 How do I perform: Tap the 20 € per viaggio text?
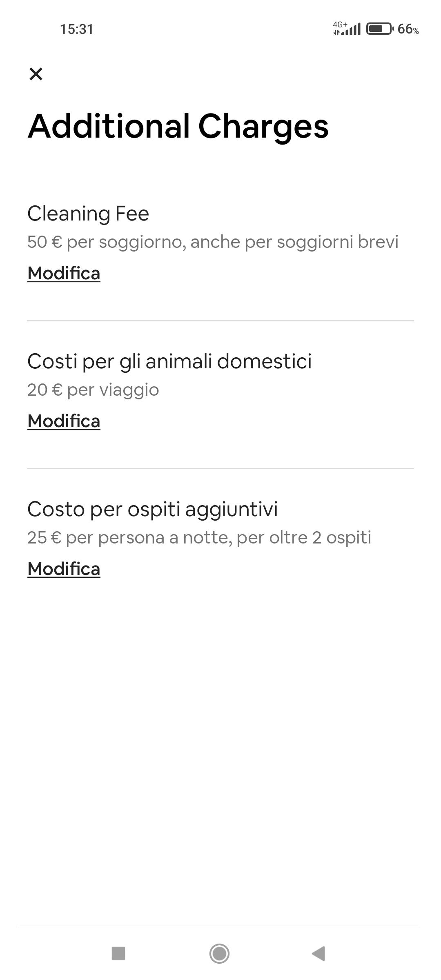93,390
